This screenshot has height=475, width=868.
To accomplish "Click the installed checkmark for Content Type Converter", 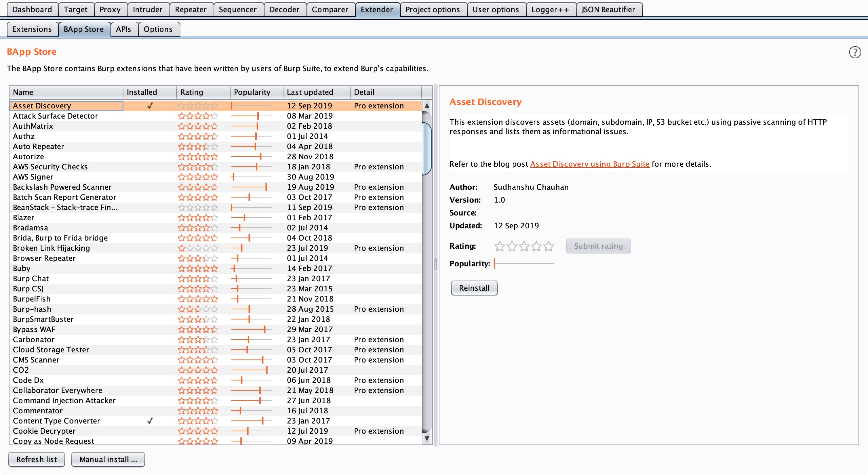I will click(150, 421).
